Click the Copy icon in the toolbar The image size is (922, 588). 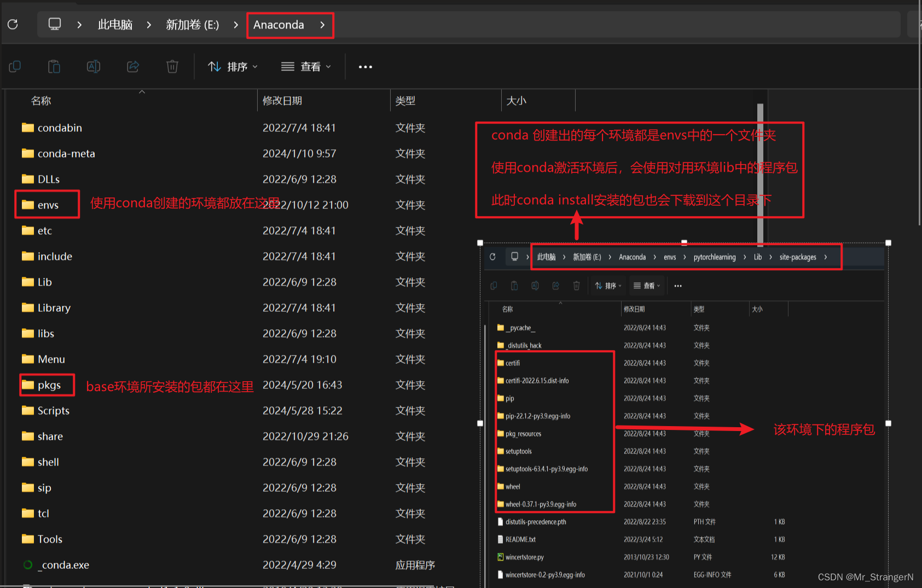click(x=15, y=66)
